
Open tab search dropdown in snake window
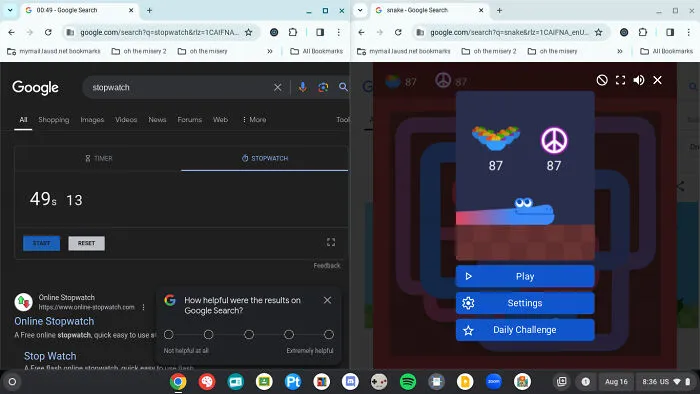(x=360, y=10)
